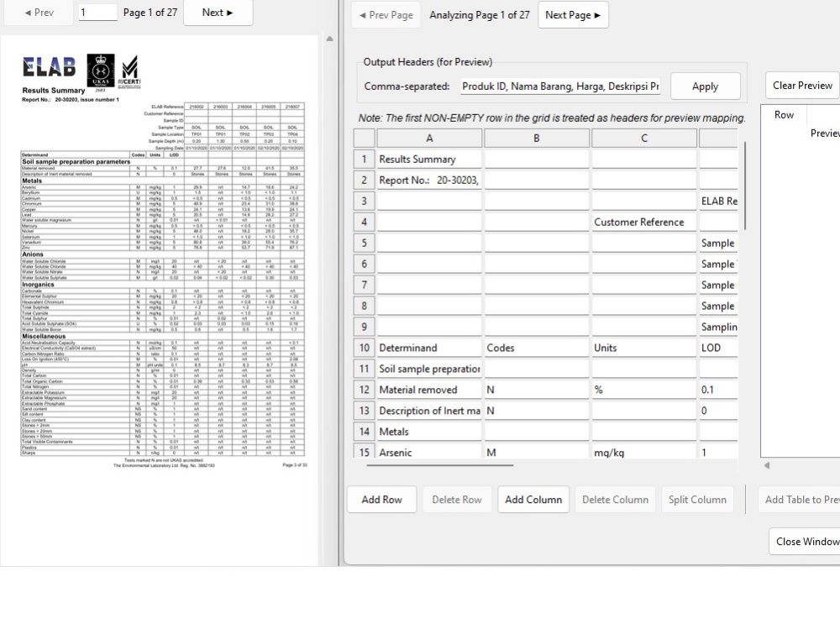Click the Soil sample preparation cell
The height and width of the screenshot is (629, 840).
click(x=429, y=369)
